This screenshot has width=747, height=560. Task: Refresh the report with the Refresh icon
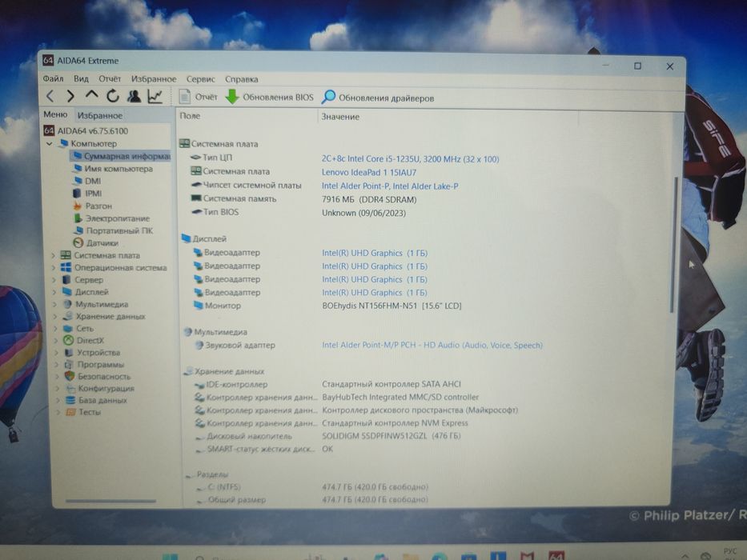click(x=112, y=96)
